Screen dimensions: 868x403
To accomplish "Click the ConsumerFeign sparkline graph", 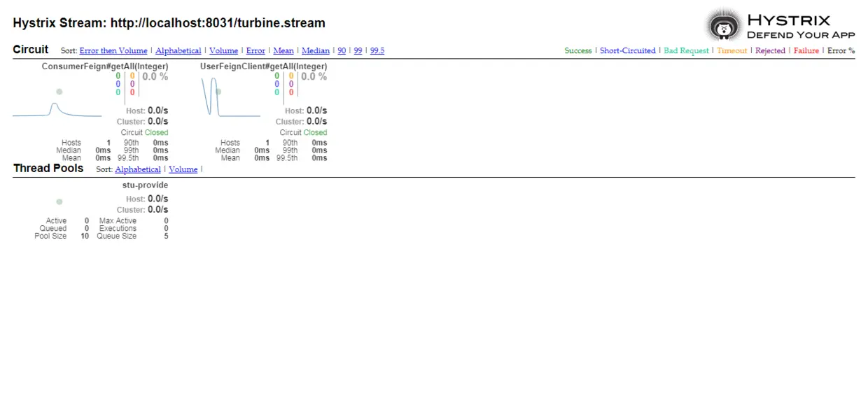I will click(57, 109).
